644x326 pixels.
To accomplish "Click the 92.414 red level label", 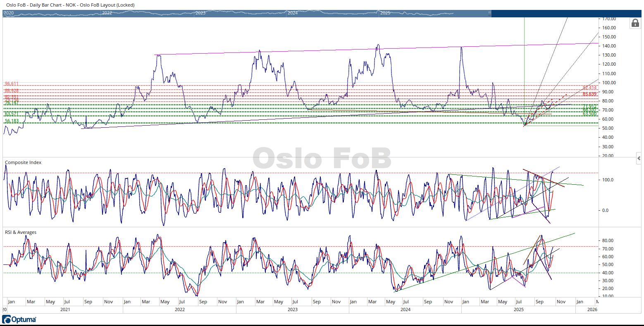I will [x=589, y=88].
